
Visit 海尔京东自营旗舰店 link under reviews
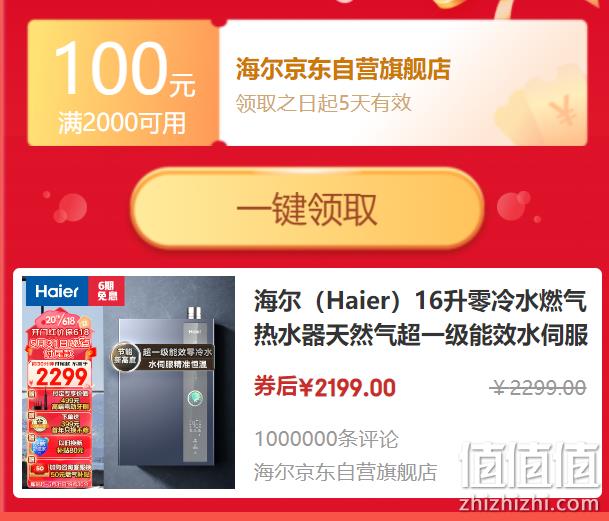click(346, 472)
